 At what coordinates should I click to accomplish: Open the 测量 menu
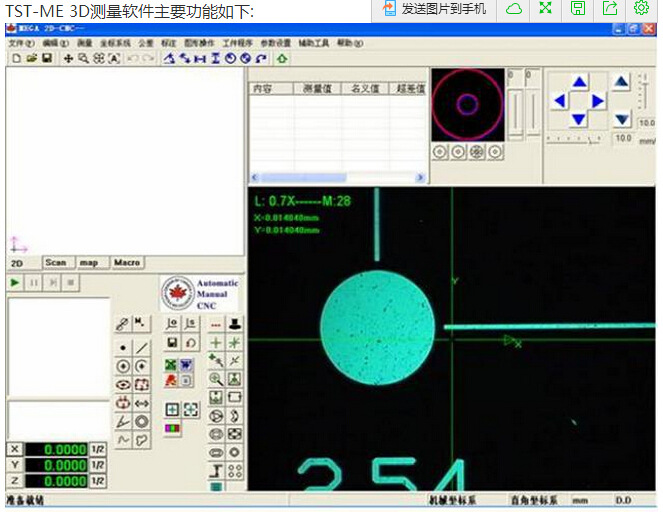point(85,43)
